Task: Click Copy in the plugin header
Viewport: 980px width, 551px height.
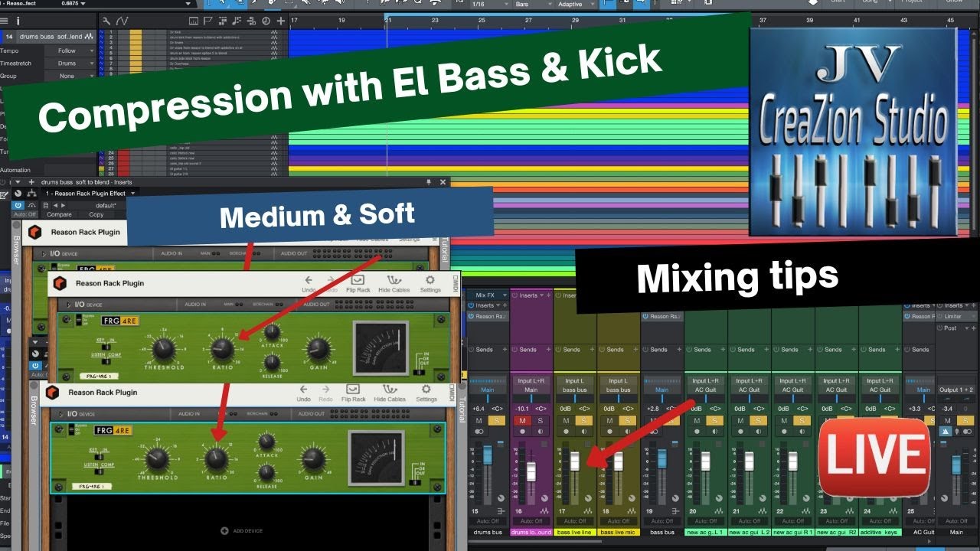Action: 96,215
